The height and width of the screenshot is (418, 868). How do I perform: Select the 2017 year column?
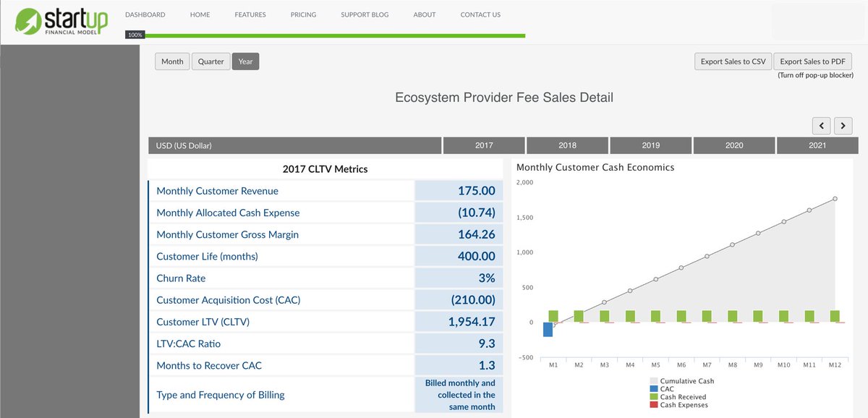[x=484, y=145]
